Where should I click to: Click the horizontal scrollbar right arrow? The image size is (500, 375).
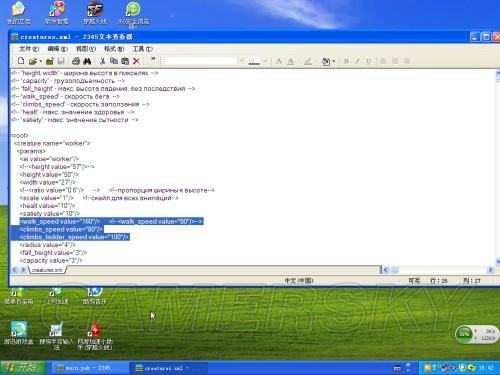490,270
